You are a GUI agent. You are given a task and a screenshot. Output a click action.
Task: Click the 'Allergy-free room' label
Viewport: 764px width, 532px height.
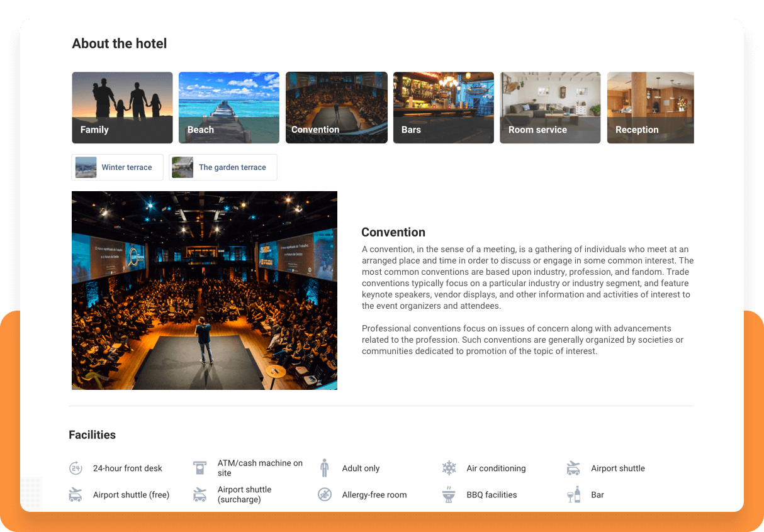pos(374,495)
